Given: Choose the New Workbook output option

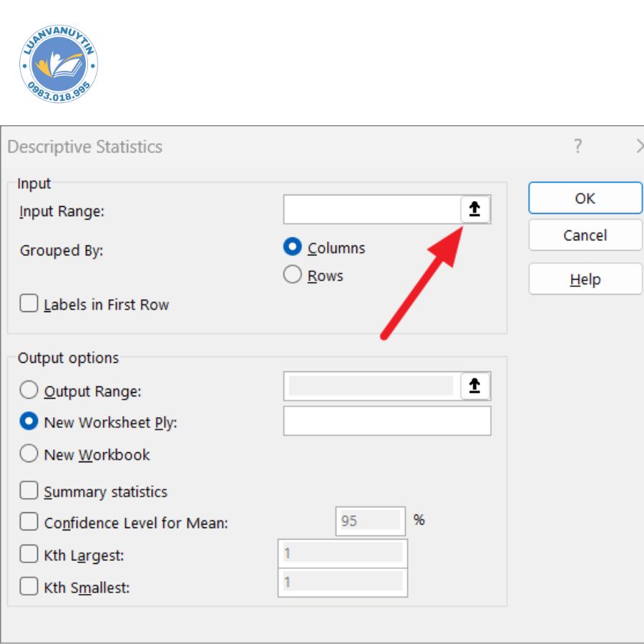Looking at the screenshot, I should 29,454.
